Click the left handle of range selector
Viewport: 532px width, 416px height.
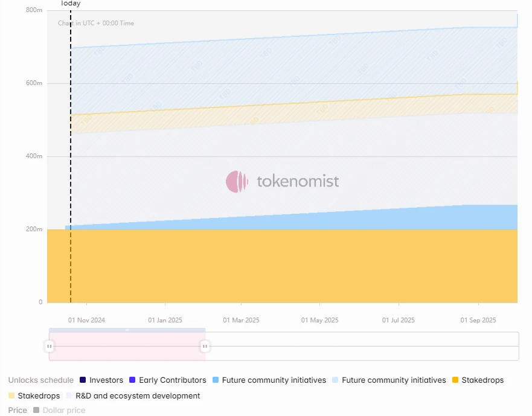[x=49, y=346]
